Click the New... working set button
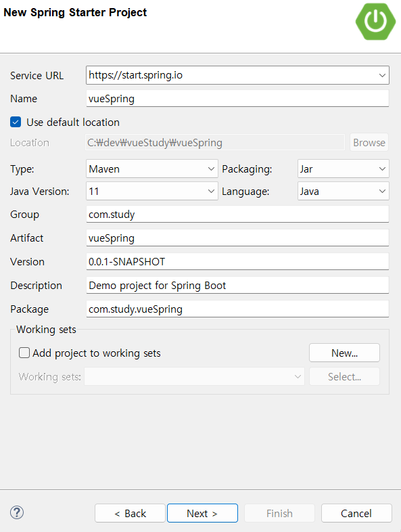This screenshot has height=532, width=401. [344, 353]
